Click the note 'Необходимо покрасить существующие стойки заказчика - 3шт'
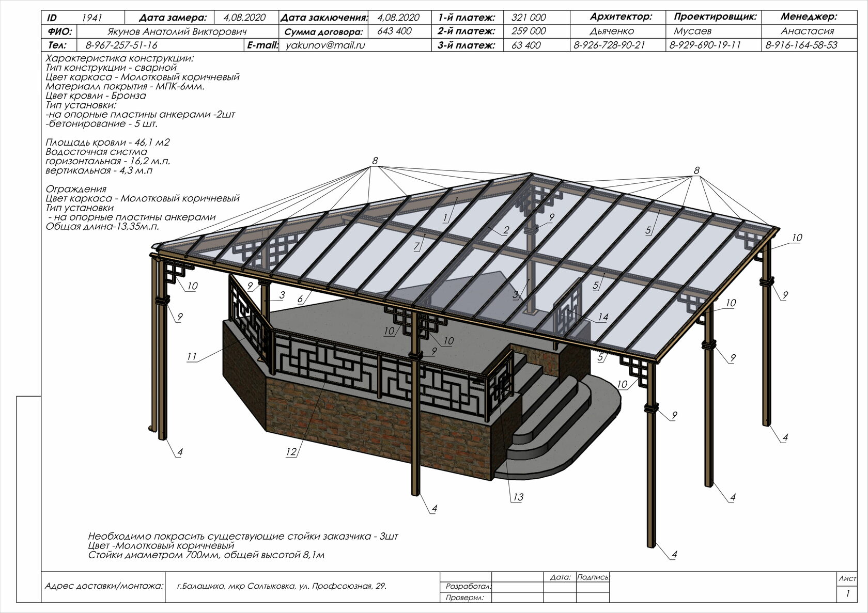Screen dimensions: 868x613 pos(243,537)
